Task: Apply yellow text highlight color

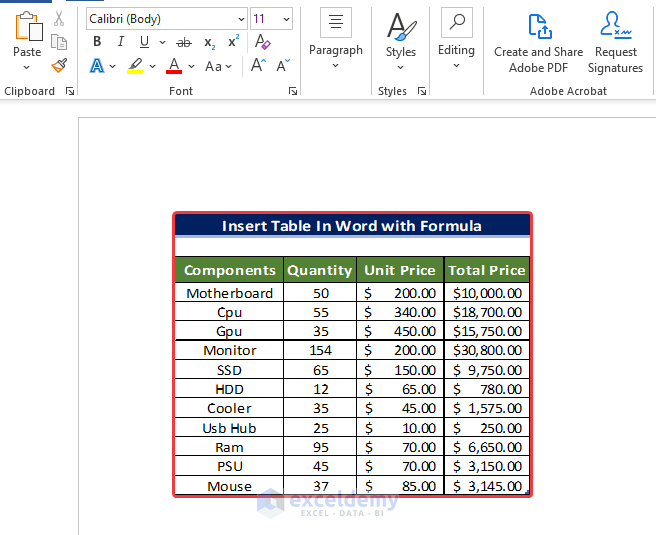Action: coord(135,66)
